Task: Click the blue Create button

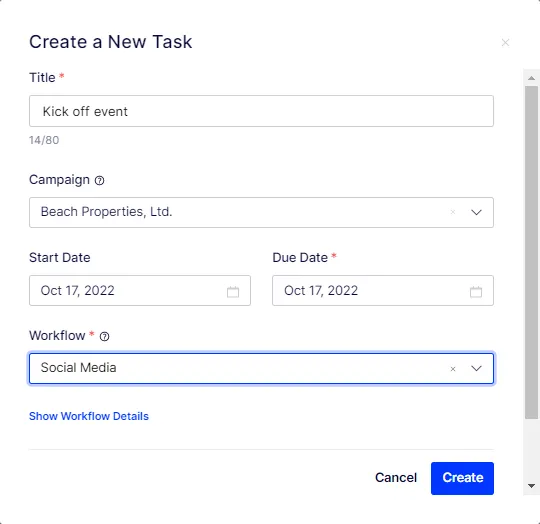Action: 462,478
